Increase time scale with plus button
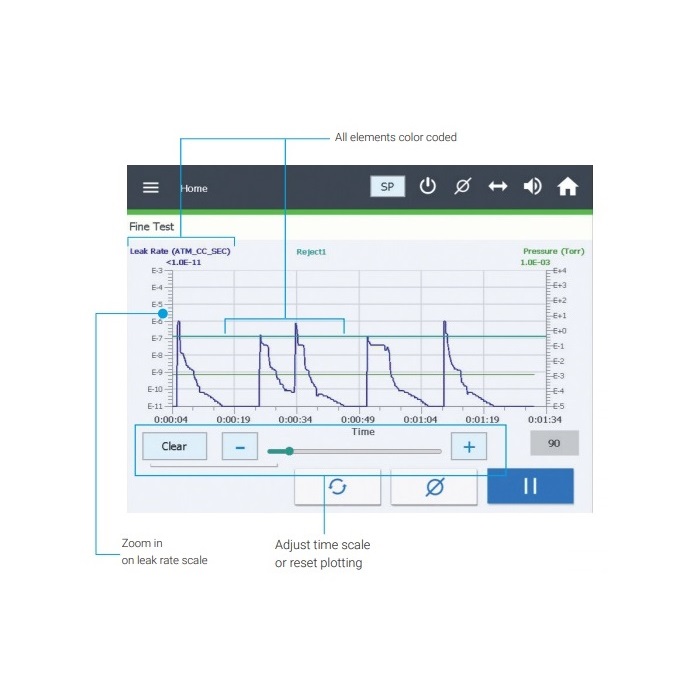The width and height of the screenshot is (700, 700). tap(468, 446)
